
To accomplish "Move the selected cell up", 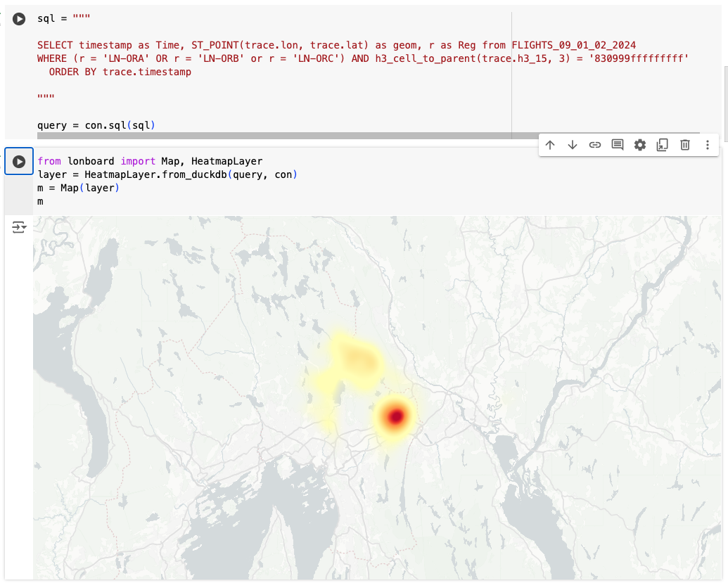I will pyautogui.click(x=550, y=145).
